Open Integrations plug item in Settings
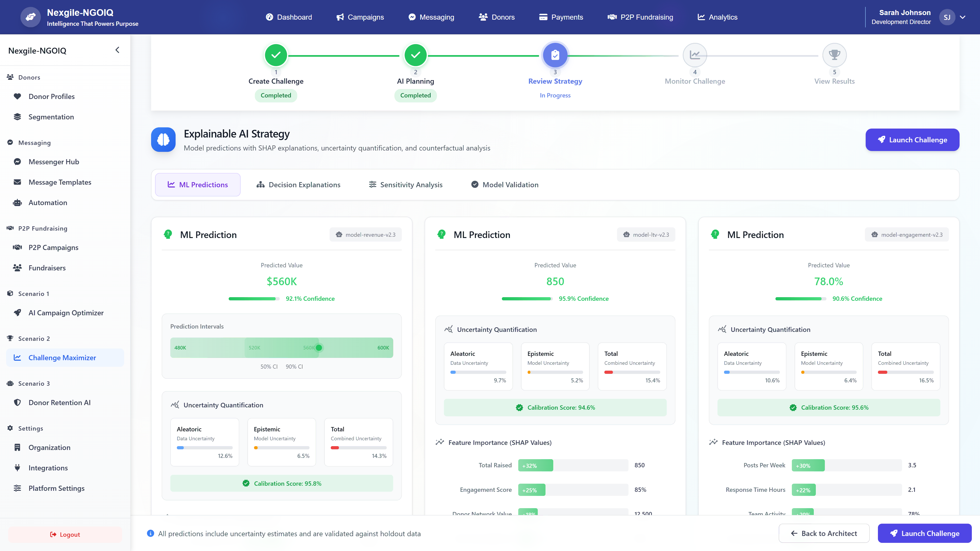The image size is (980, 551). [x=48, y=468]
